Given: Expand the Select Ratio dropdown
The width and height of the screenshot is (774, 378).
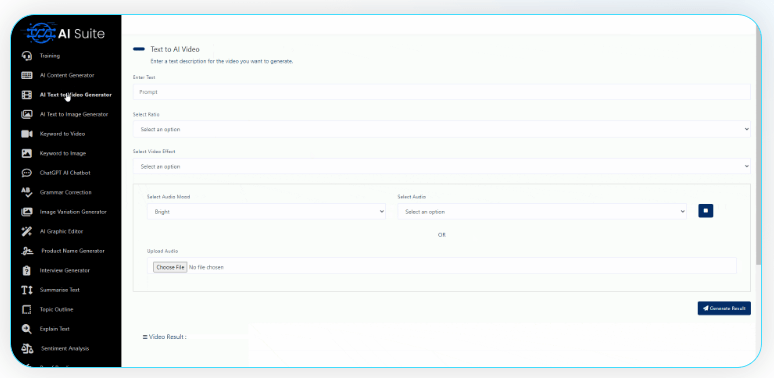Looking at the screenshot, I should coord(442,129).
